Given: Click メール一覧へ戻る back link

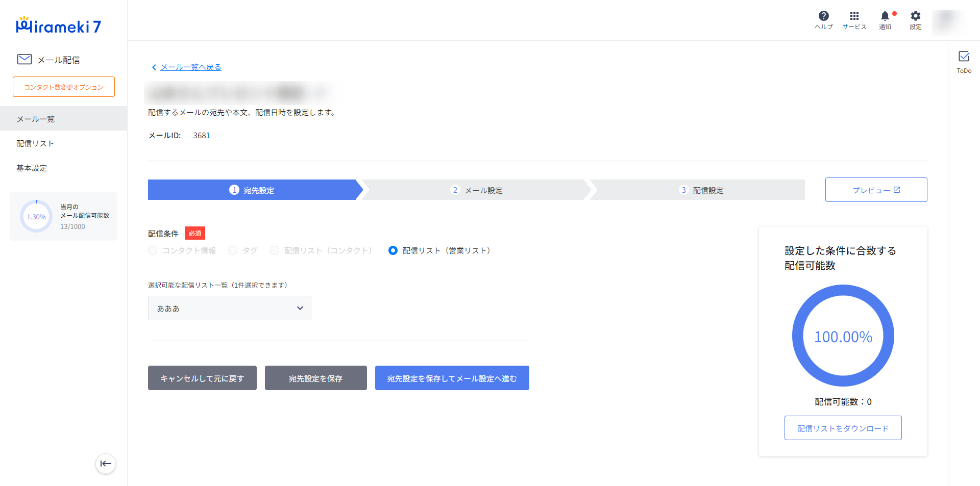Looking at the screenshot, I should point(190,67).
